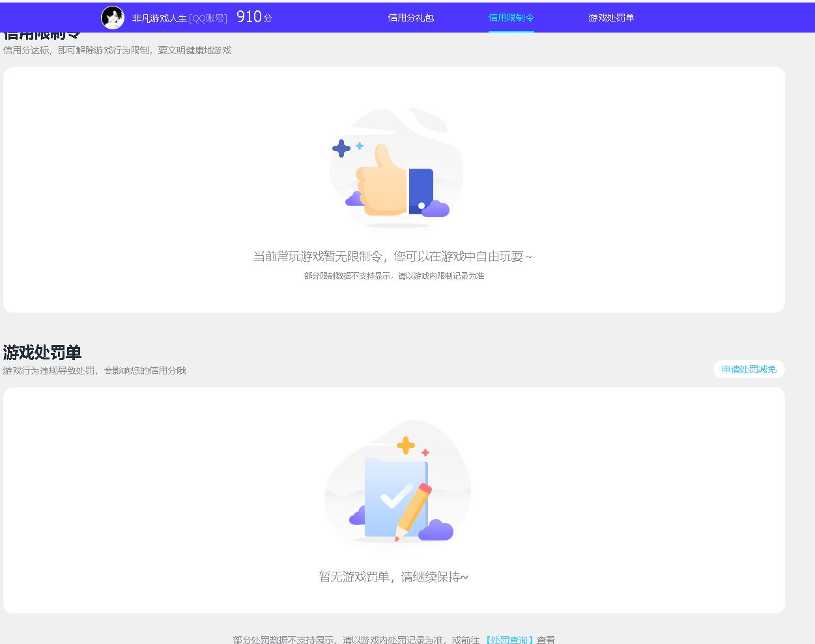Click the 游戏处罚单 section heading
Screen dimensions: 815x644
(42, 352)
